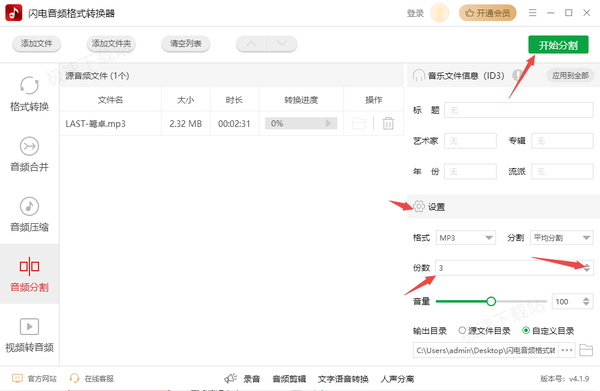Click the 时长 column header

[234, 100]
